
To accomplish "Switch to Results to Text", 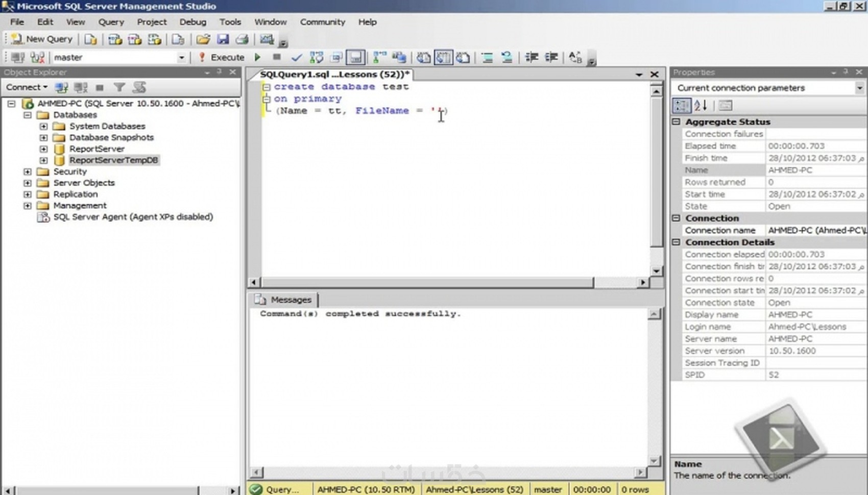I will pyautogui.click(x=423, y=57).
